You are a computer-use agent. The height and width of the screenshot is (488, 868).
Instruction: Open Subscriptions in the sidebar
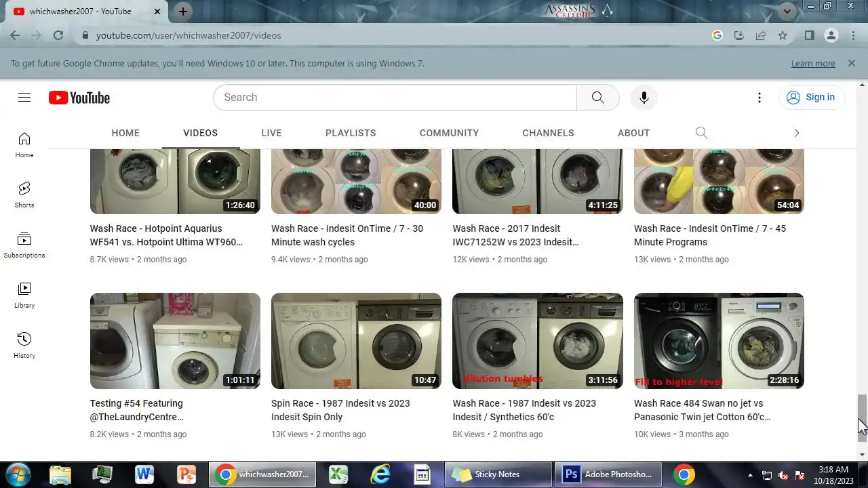24,245
